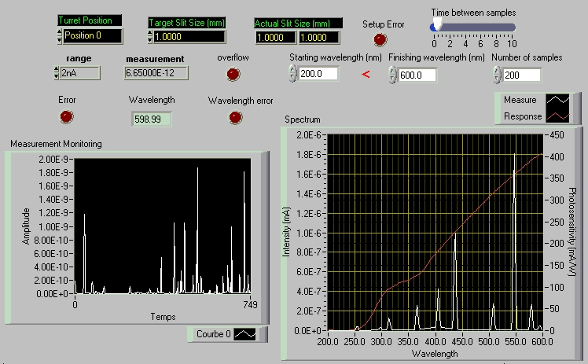Image resolution: width=588 pixels, height=364 pixels.
Task: Click the Error indicator LED
Action: (x=67, y=116)
